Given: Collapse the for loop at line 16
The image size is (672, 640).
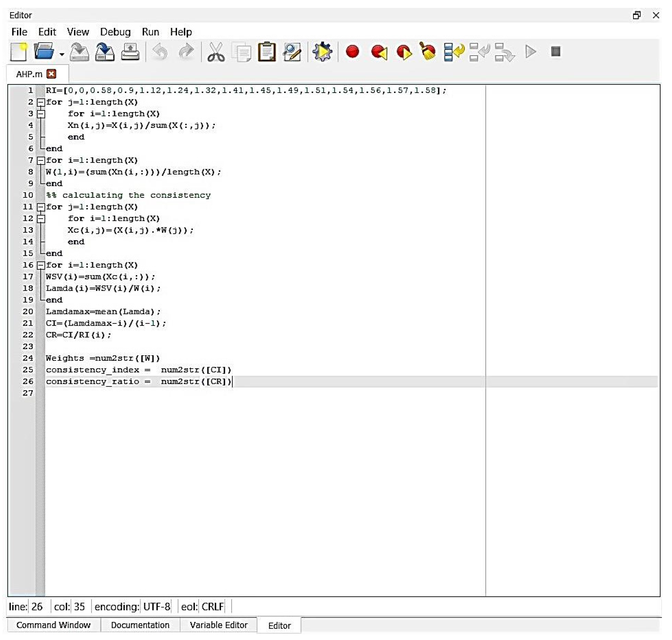Looking at the screenshot, I should 41,265.
